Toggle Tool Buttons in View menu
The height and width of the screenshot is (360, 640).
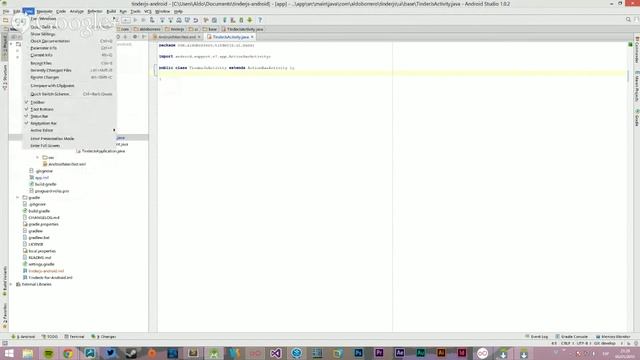[x=69, y=109]
